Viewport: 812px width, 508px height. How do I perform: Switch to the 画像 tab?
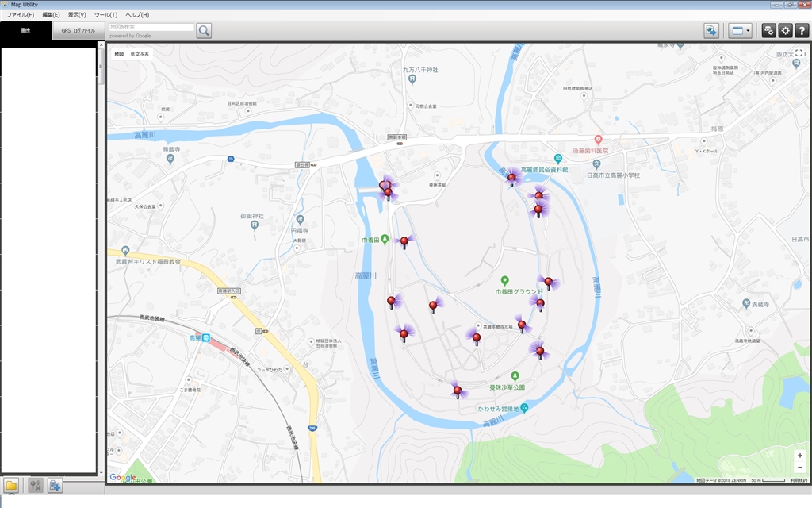26,31
